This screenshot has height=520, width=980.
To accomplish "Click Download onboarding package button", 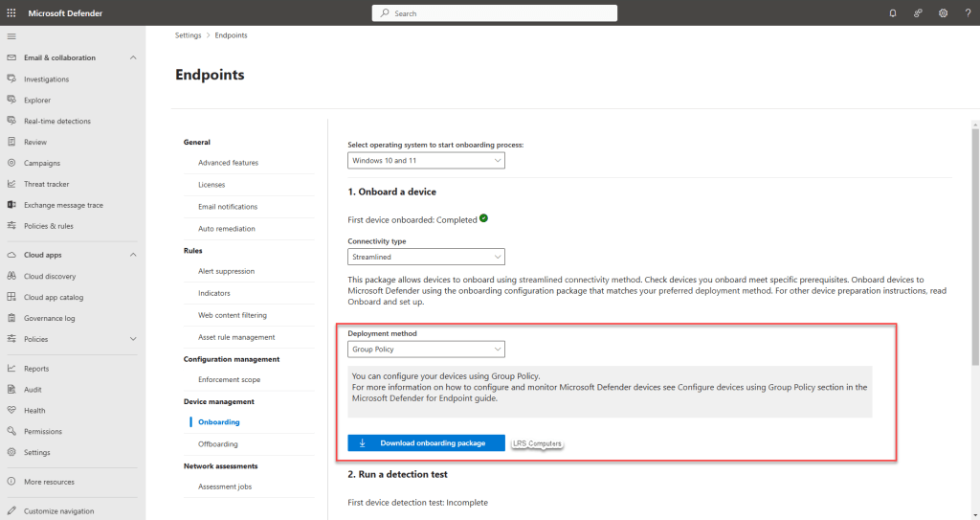I will (x=426, y=443).
